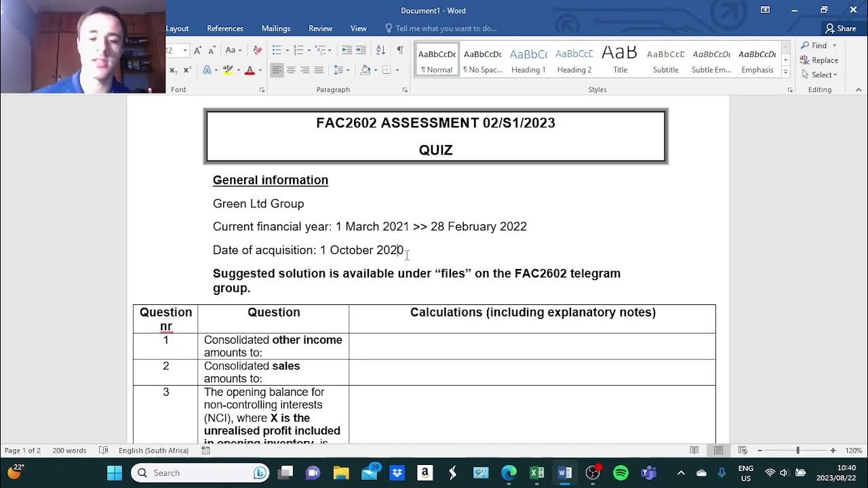This screenshot has width=868, height=488.
Task: Sort text with the A-Z icon
Action: (x=380, y=50)
